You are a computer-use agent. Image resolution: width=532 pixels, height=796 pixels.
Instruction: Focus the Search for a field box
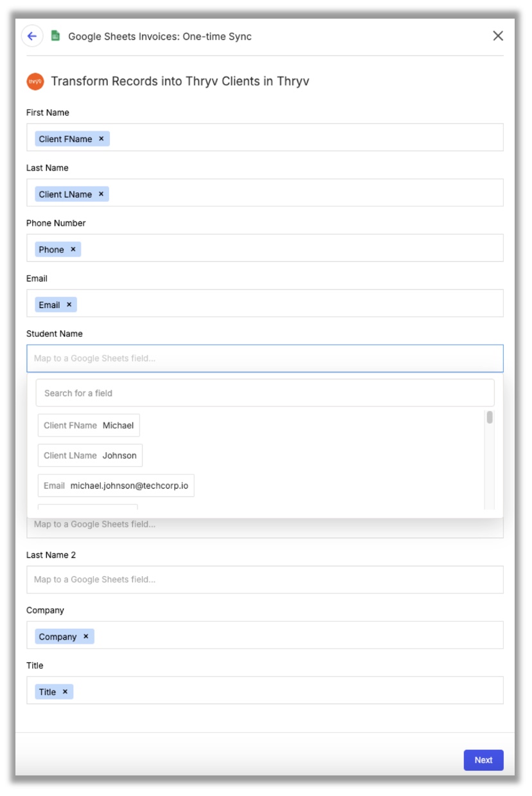265,393
